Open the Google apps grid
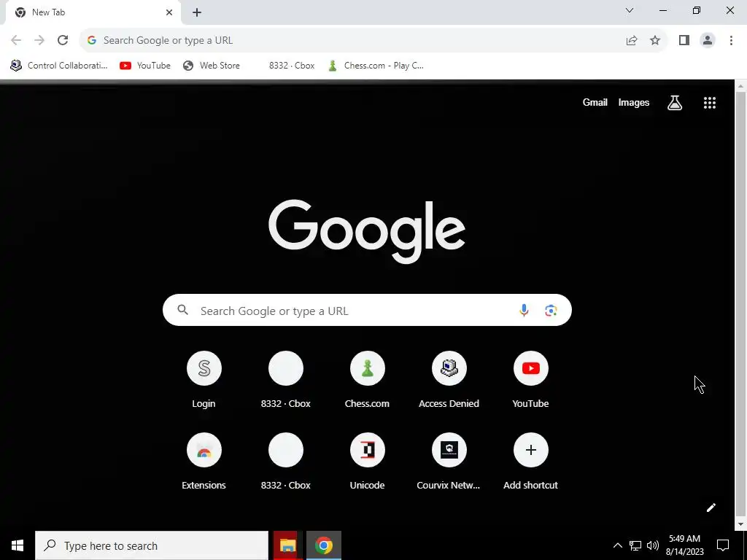The height and width of the screenshot is (560, 747). click(709, 102)
